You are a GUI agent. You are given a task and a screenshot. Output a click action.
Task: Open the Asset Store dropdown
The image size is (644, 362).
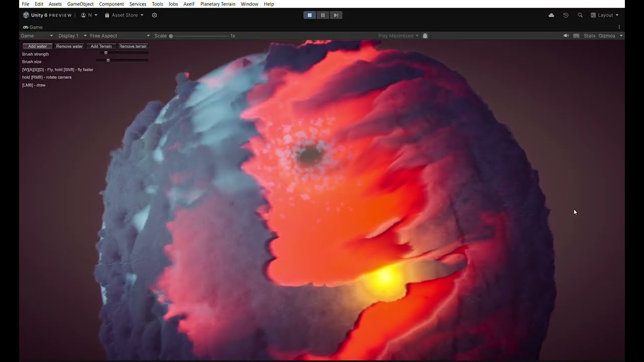124,15
